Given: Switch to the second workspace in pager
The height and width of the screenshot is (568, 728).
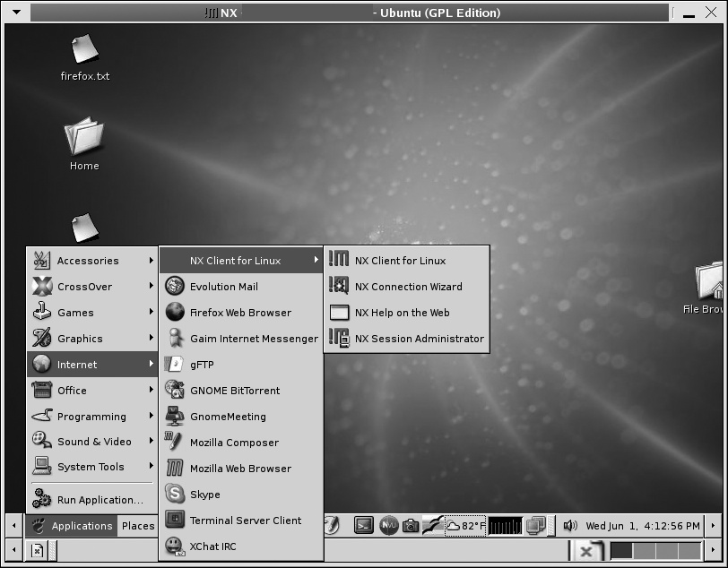Looking at the screenshot, I should coord(646,550).
